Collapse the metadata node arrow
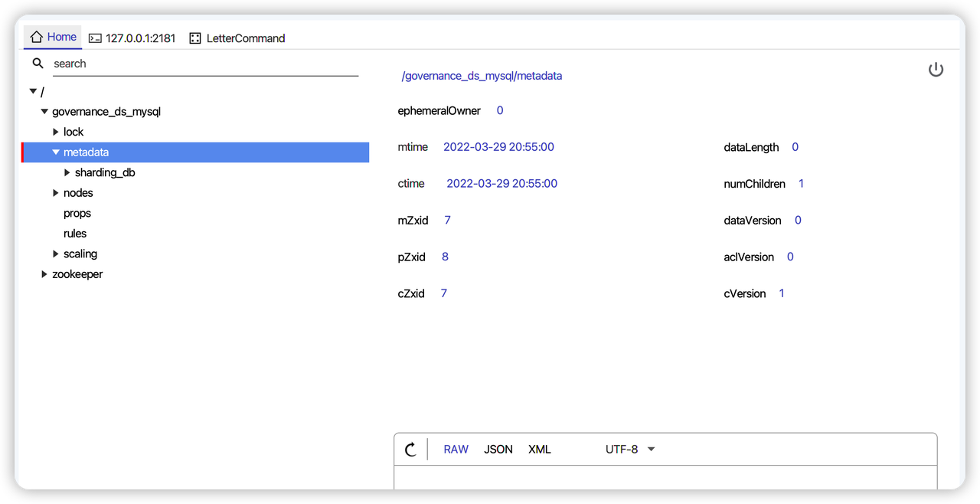The width and height of the screenshot is (980, 504). click(x=56, y=152)
